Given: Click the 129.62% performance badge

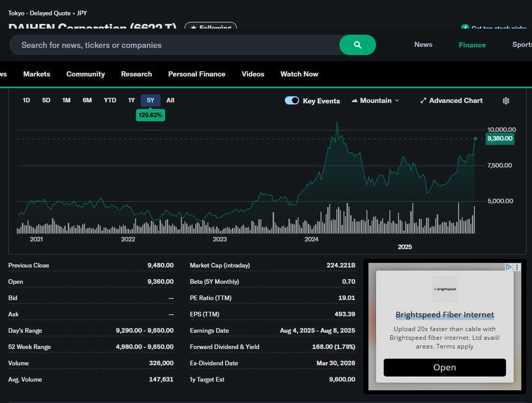Looking at the screenshot, I should 150,115.
